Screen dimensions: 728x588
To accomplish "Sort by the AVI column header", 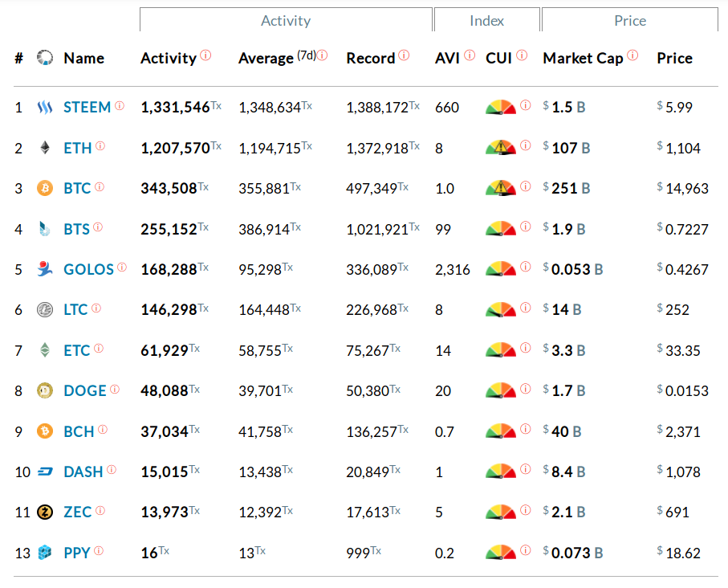I will pyautogui.click(x=447, y=58).
